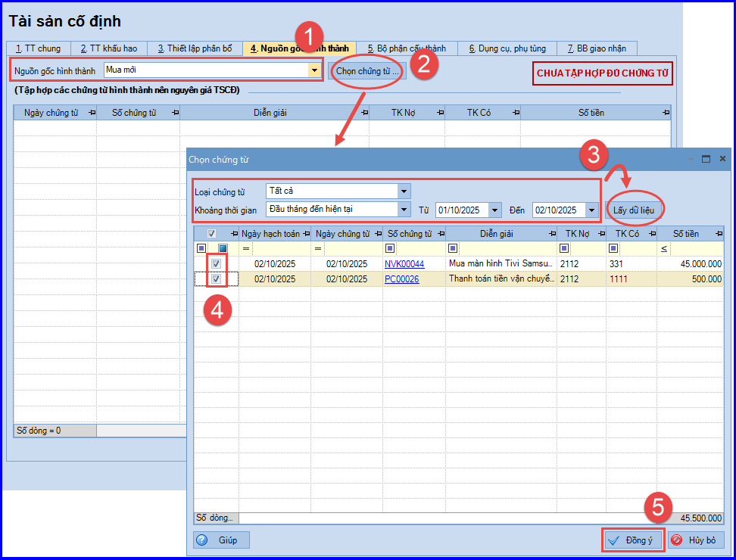This screenshot has height=560, width=736.
Task: Click filter operator icon under Diễn giải column
Action: 453,248
